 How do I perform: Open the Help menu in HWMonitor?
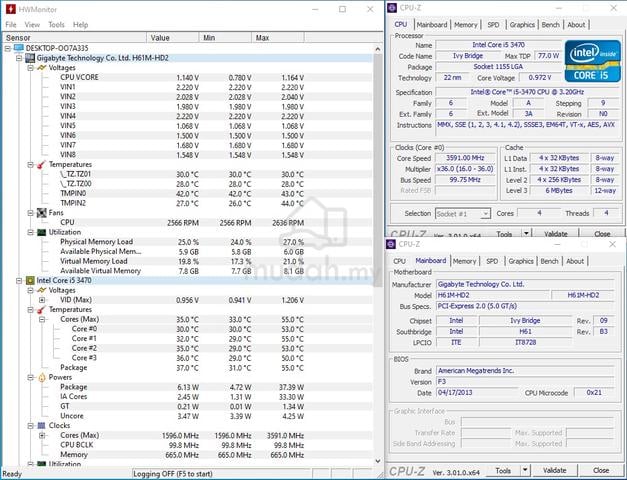click(80, 25)
